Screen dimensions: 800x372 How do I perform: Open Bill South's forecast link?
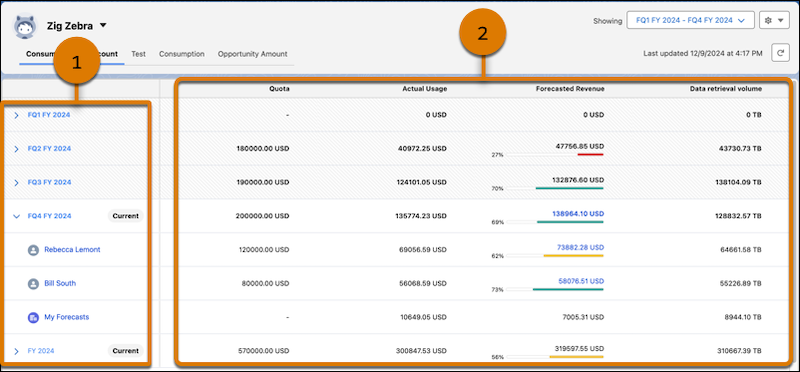60,283
